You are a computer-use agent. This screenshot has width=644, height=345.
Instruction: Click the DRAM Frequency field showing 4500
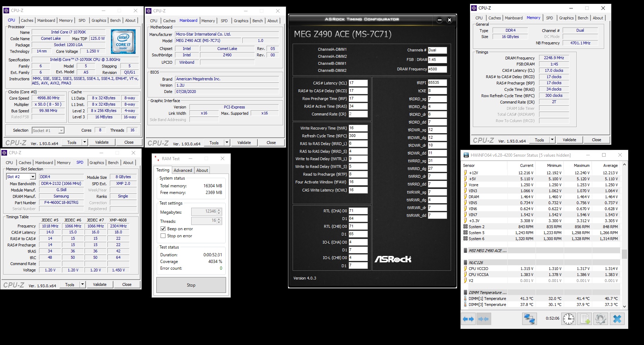pyautogui.click(x=437, y=69)
